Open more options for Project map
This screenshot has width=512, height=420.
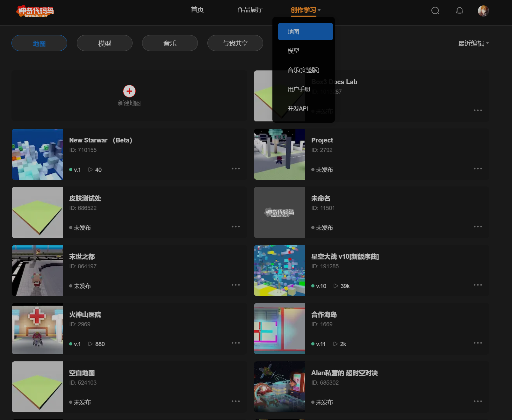click(x=478, y=169)
